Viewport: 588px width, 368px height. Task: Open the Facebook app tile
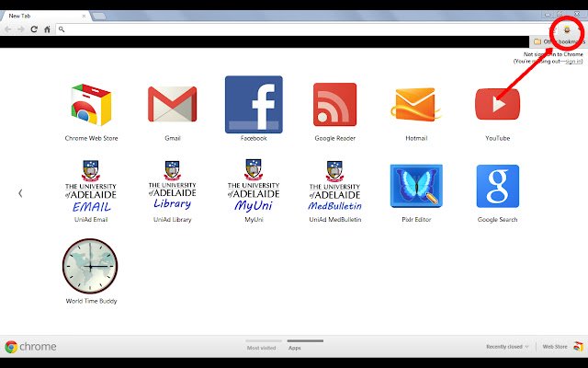tap(254, 104)
